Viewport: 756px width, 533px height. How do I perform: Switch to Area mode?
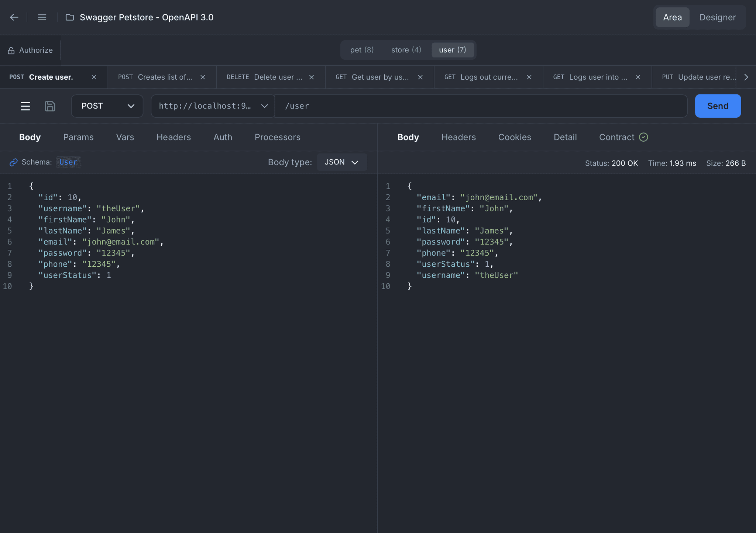click(672, 17)
